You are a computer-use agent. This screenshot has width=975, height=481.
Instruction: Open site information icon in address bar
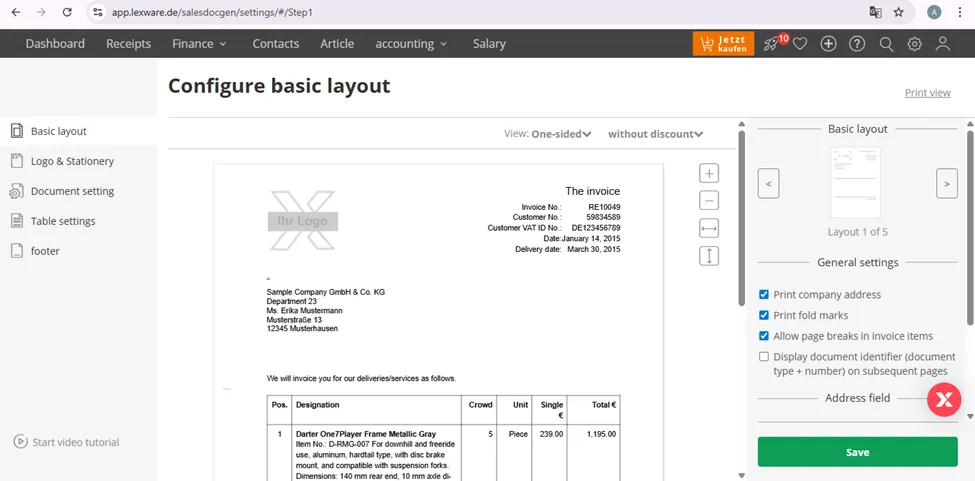pyautogui.click(x=97, y=12)
